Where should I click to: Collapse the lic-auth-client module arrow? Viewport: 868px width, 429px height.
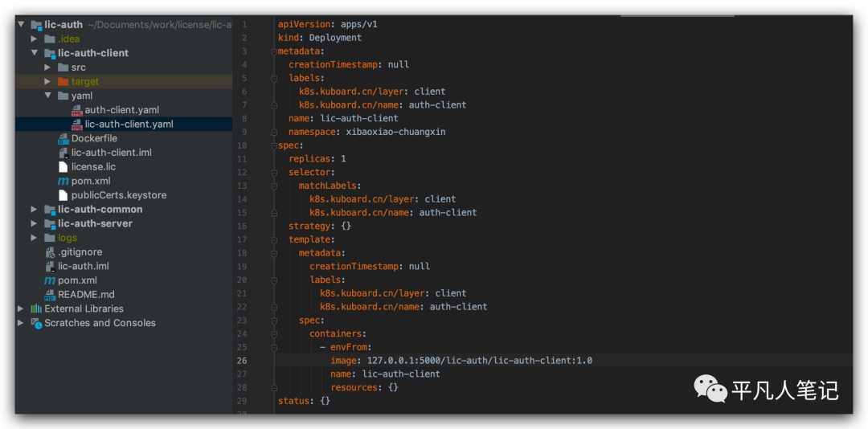click(35, 53)
